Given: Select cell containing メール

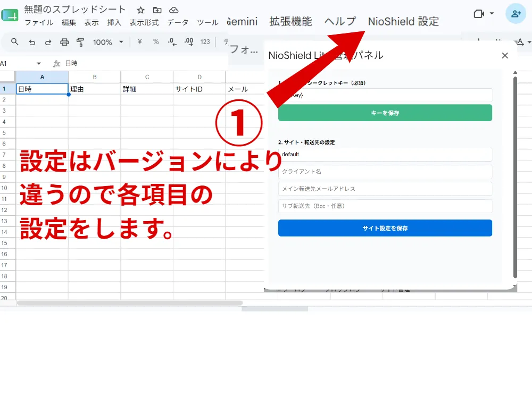Looking at the screenshot, I should tap(245, 89).
